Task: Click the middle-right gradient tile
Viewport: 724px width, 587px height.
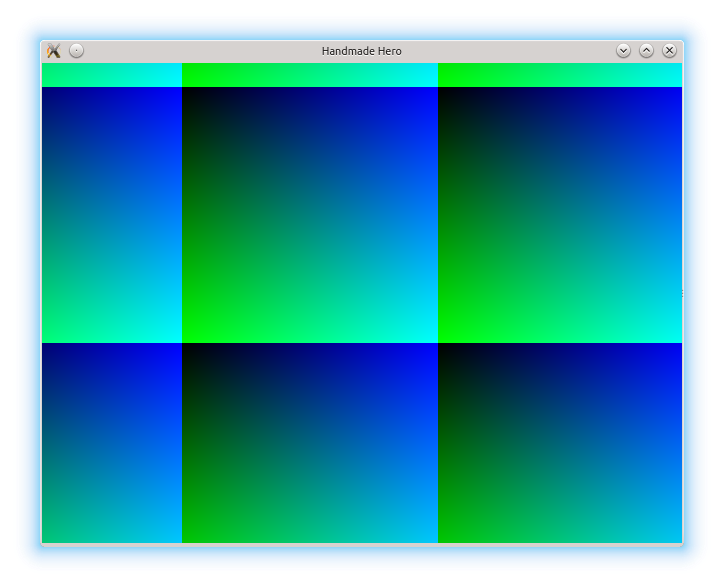Action: [x=560, y=215]
